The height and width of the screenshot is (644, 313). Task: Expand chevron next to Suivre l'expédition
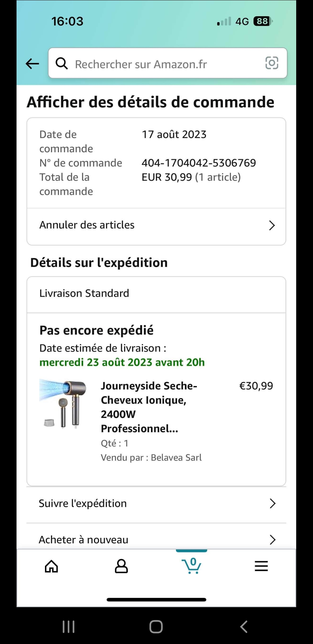coord(272,504)
